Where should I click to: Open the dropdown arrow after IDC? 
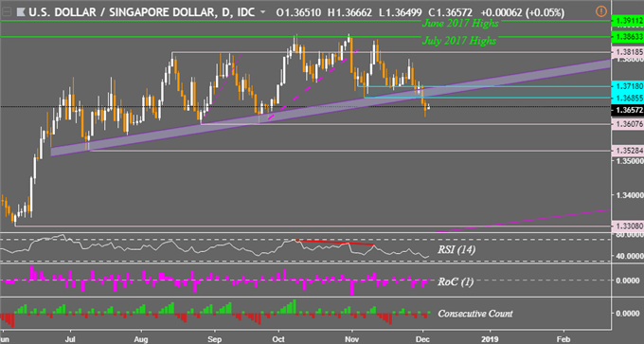[x=263, y=12]
